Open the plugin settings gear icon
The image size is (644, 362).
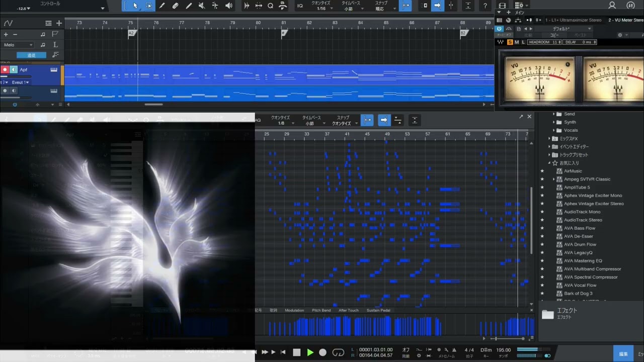tap(620, 35)
